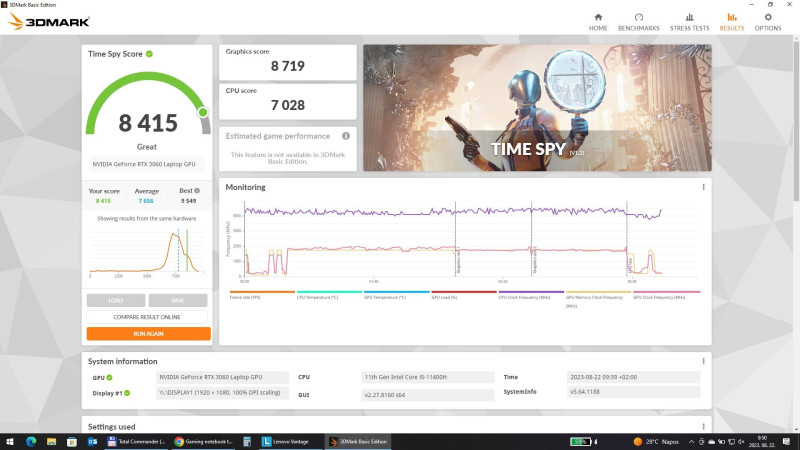This screenshot has width=800, height=450.
Task: Open the System information three-dot menu
Action: [703, 361]
